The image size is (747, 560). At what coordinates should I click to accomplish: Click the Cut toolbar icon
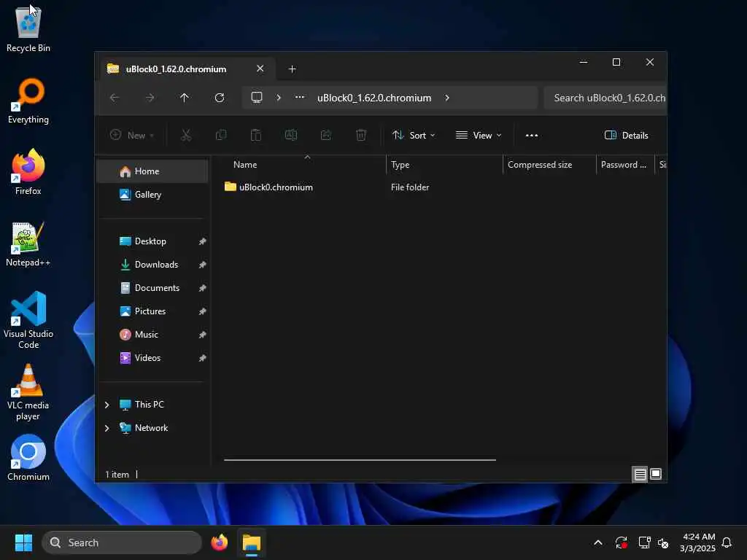coord(186,135)
